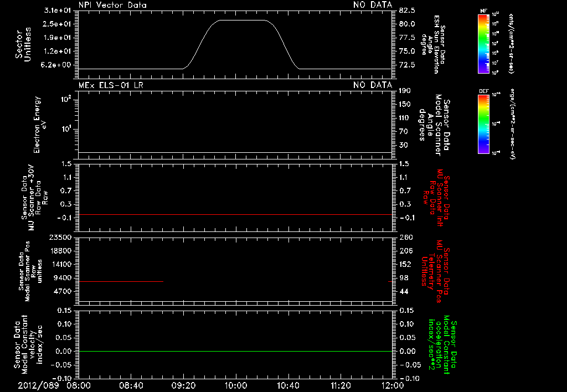The image size is (567, 392).
Task: Click the DEF label above the color bar
Action: click(x=484, y=91)
